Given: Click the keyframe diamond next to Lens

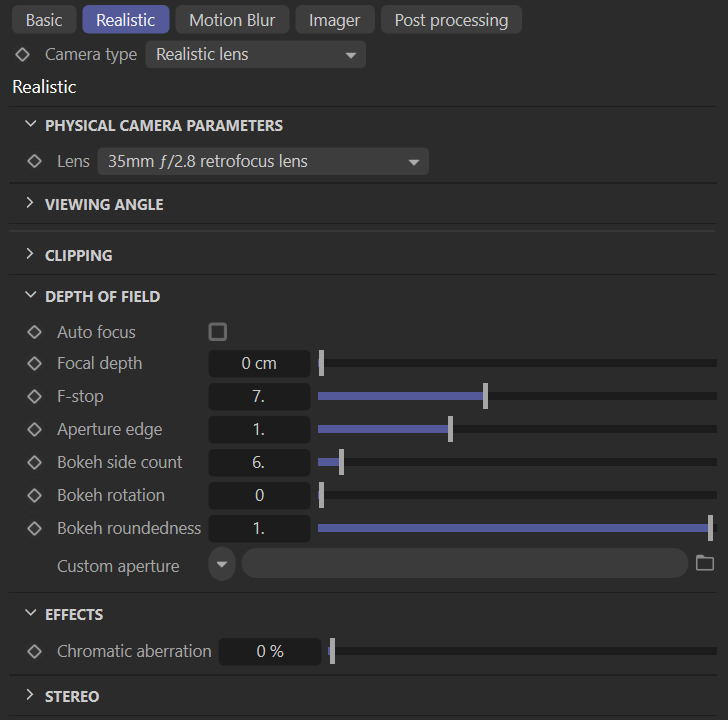Looking at the screenshot, I should [35, 161].
